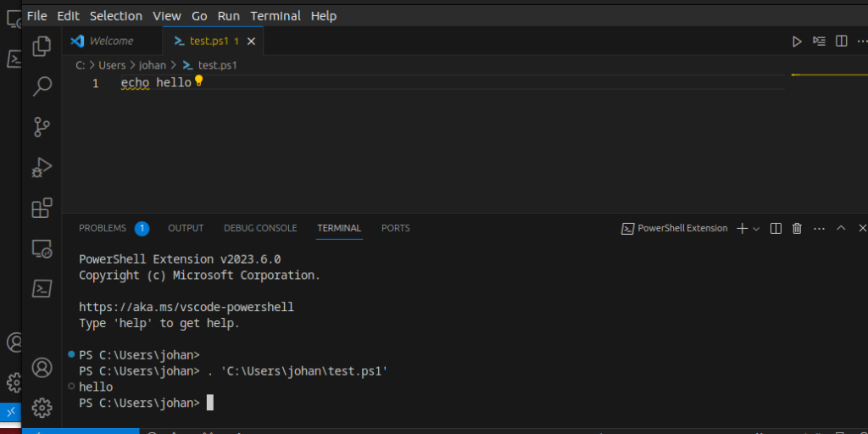Open the terminal panel more actions menu
The image size is (868, 434).
tap(819, 228)
